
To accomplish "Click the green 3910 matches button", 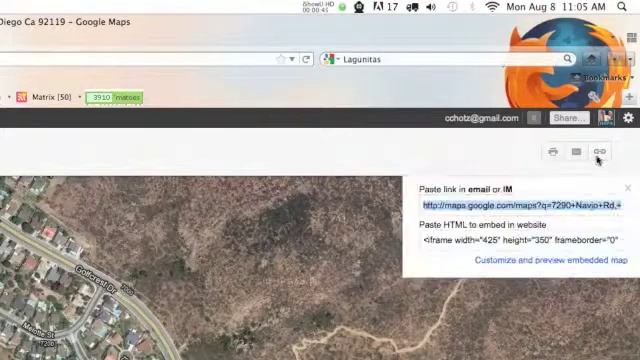I will point(114,98).
